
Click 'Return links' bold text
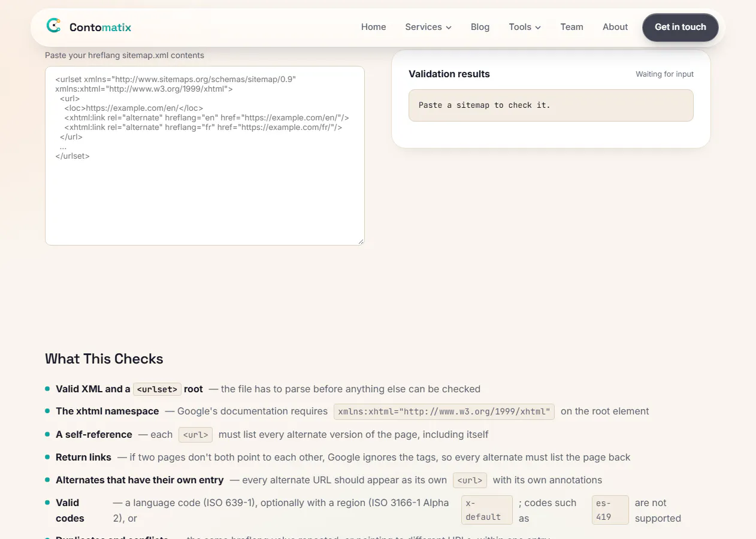tap(83, 458)
